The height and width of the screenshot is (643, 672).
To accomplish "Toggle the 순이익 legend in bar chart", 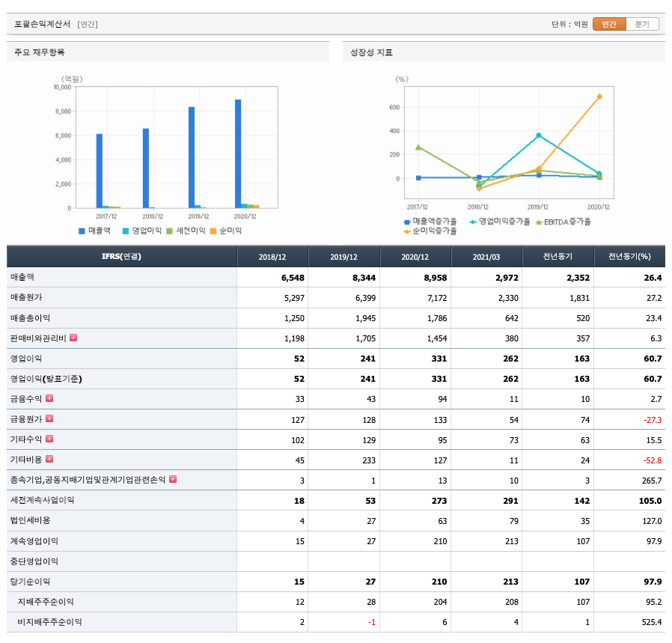I will point(226,231).
